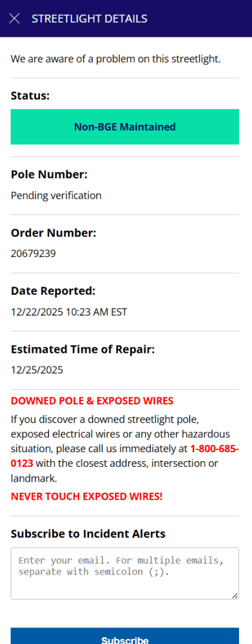Click the Pole Number label
Image resolution: width=252 pixels, height=644 pixels.
[50, 175]
